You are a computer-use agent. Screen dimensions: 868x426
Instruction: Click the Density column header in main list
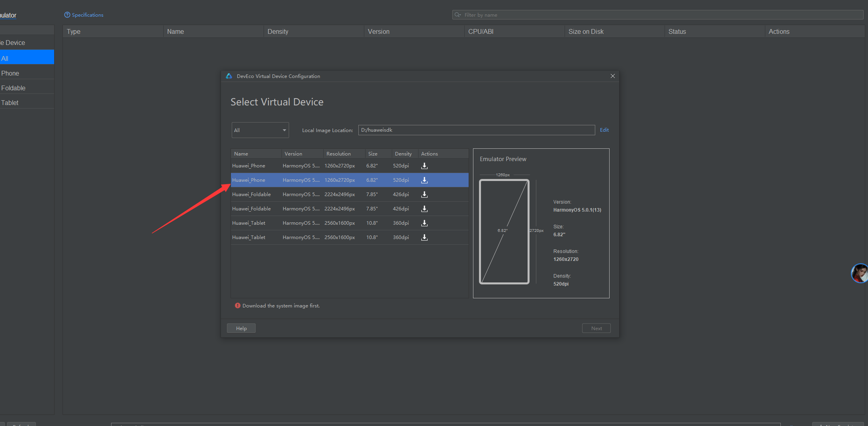(314, 31)
